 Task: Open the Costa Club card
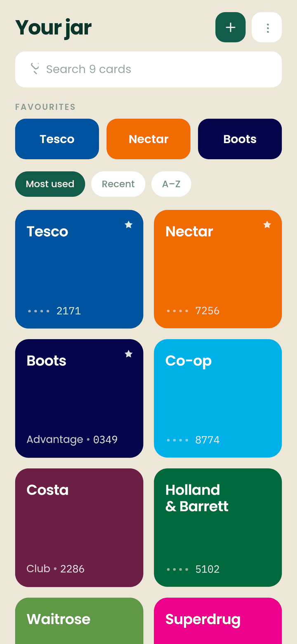(x=79, y=528)
